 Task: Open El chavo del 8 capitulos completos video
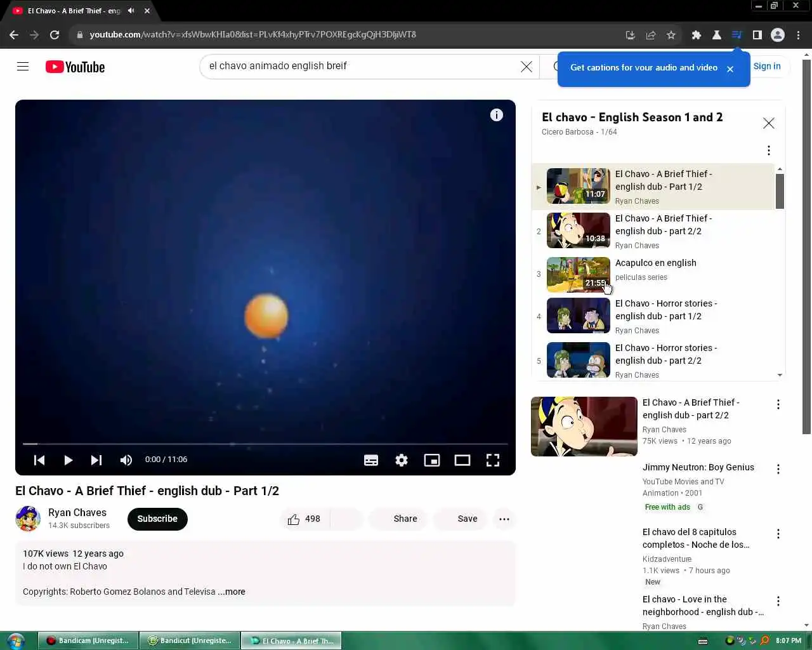point(696,538)
